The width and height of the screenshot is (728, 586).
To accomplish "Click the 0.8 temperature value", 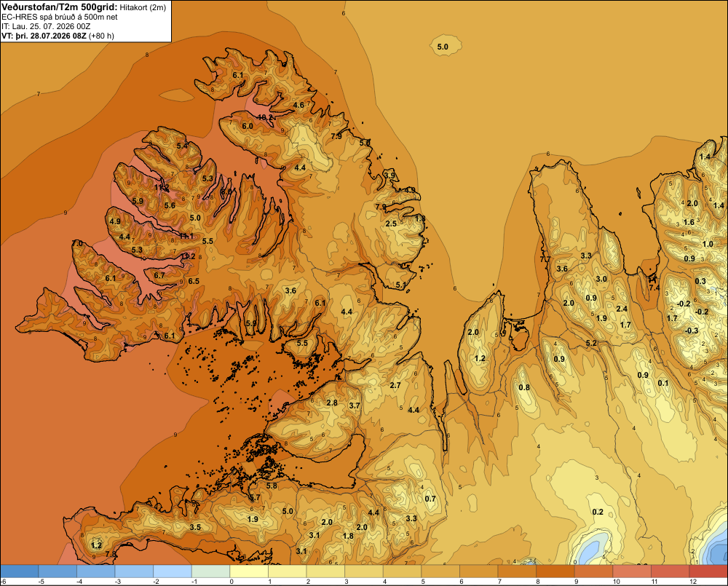I will pyautogui.click(x=524, y=388).
